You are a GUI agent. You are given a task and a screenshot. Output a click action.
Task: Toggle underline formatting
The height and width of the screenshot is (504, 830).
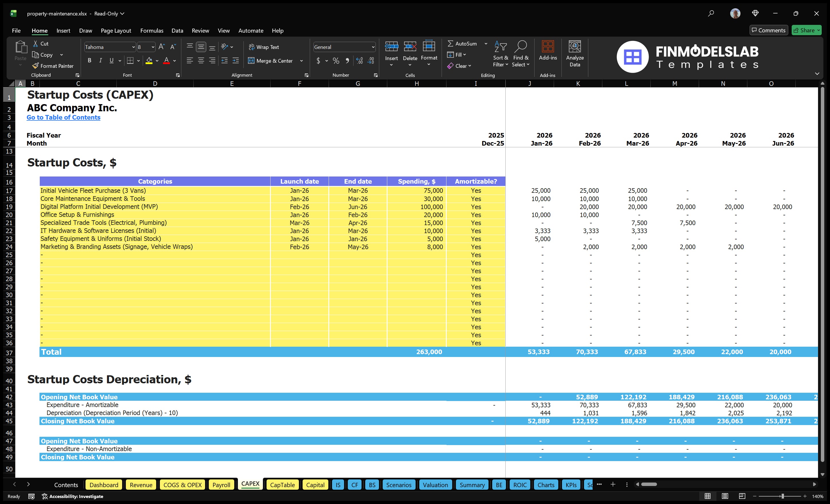click(x=111, y=61)
